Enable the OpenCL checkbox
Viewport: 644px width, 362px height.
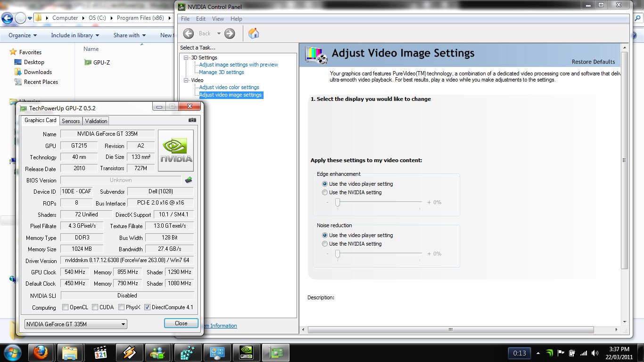pyautogui.click(x=66, y=307)
